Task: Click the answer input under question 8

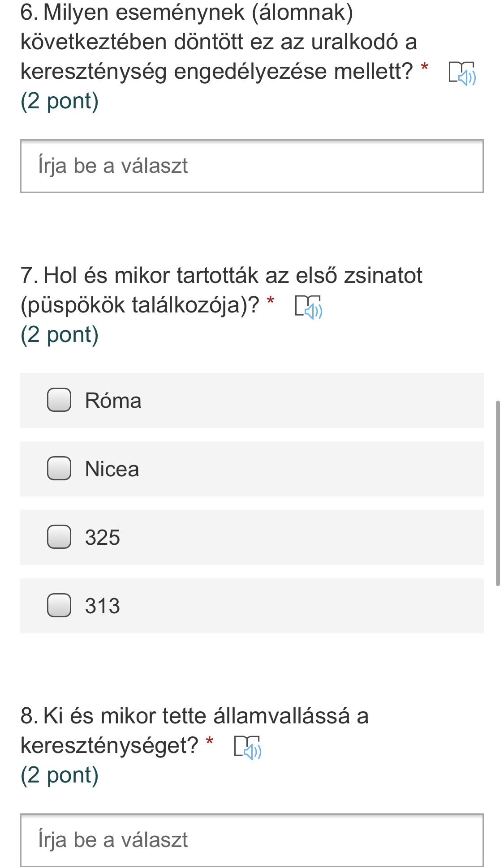Action: (x=252, y=840)
